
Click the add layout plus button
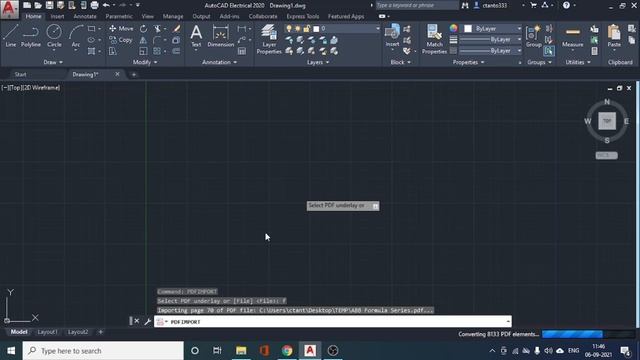[x=100, y=332]
